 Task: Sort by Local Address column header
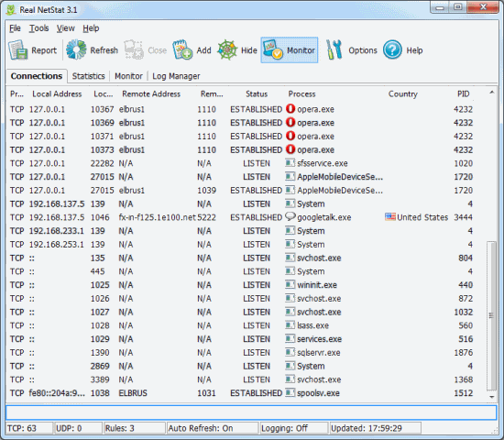[x=57, y=93]
